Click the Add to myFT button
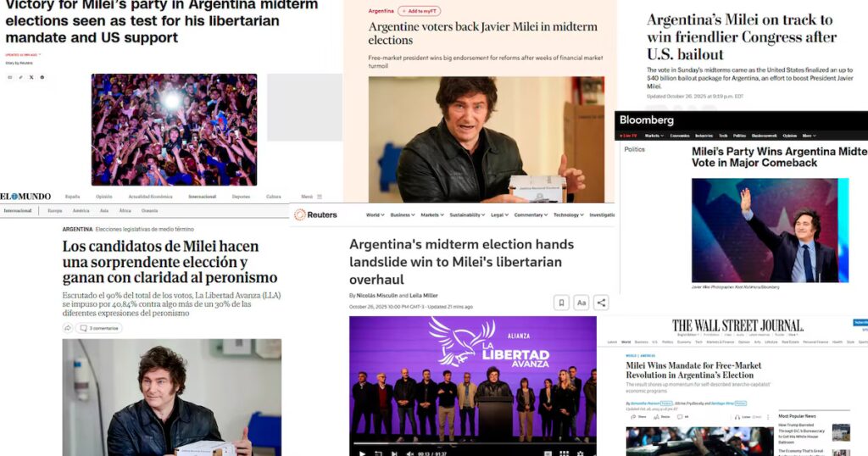The height and width of the screenshot is (456, 868). [x=420, y=11]
